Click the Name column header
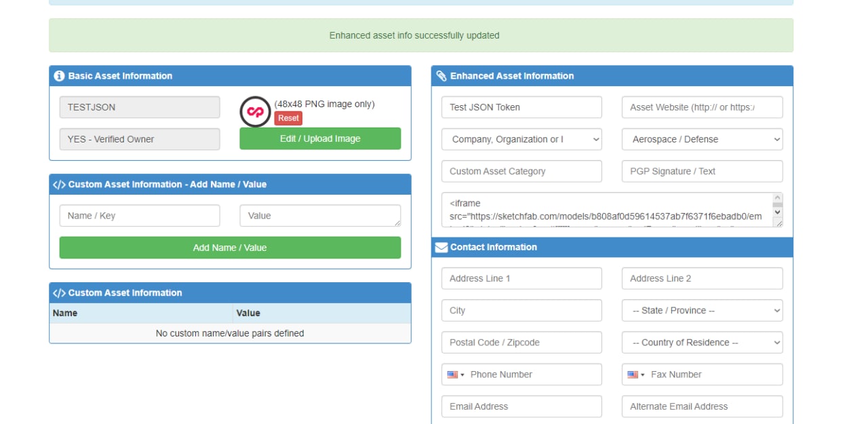Viewport: 868px width, 424px height. 140,313
